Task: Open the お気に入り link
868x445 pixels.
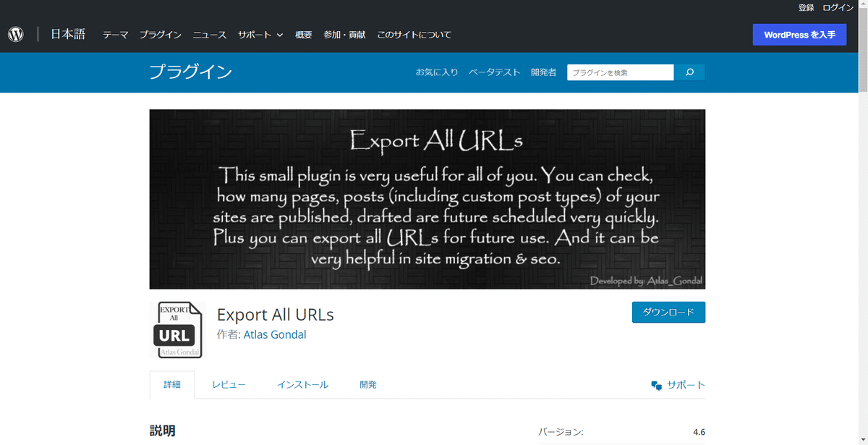Action: click(x=437, y=72)
